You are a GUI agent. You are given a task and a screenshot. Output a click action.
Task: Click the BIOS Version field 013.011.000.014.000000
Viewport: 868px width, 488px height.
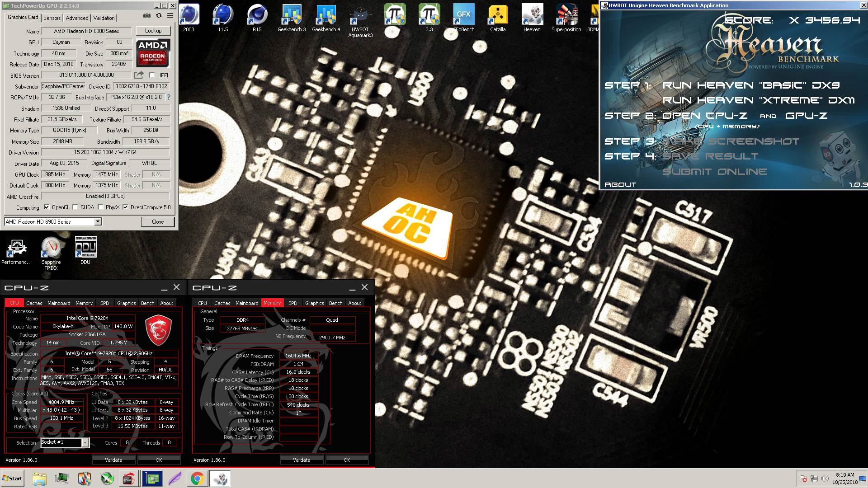point(87,75)
